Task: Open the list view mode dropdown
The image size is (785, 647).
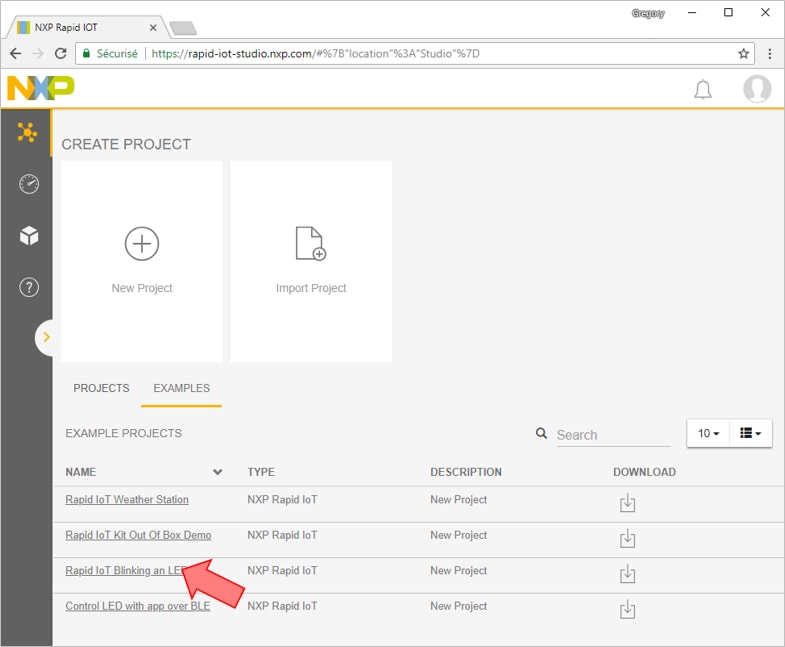Action: [x=751, y=433]
